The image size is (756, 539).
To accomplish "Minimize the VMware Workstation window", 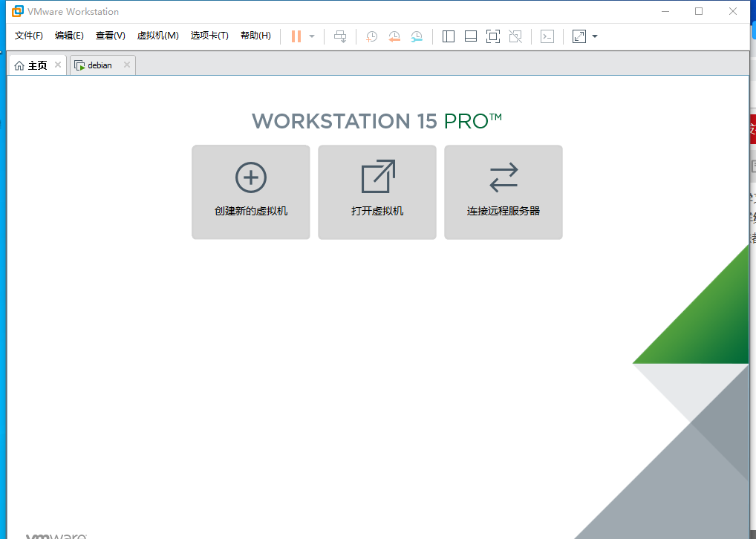I will tap(665, 11).
